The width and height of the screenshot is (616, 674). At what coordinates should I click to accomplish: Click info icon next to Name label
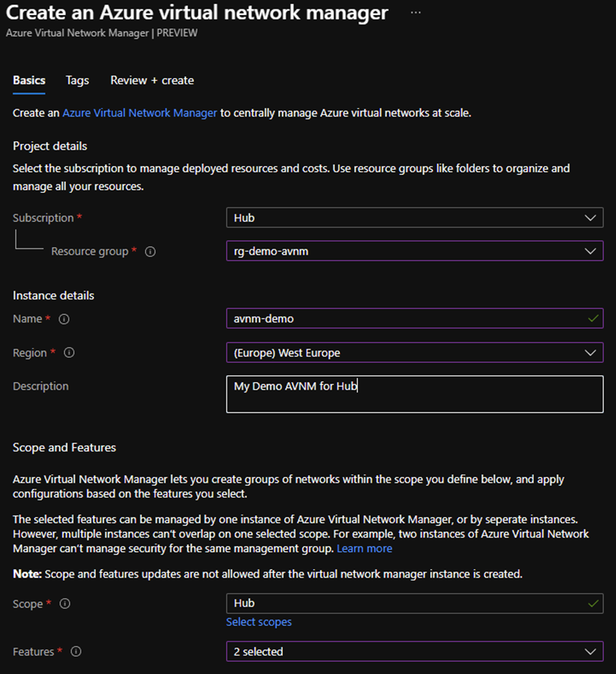point(64,319)
